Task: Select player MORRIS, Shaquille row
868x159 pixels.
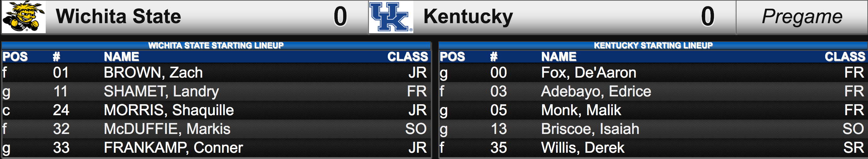Action: coord(216,110)
